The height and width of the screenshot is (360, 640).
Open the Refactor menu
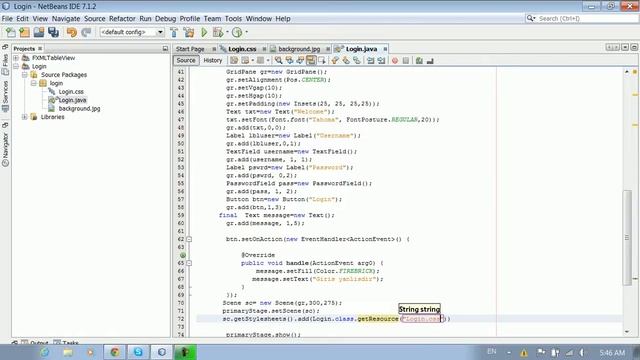pyautogui.click(x=122, y=19)
